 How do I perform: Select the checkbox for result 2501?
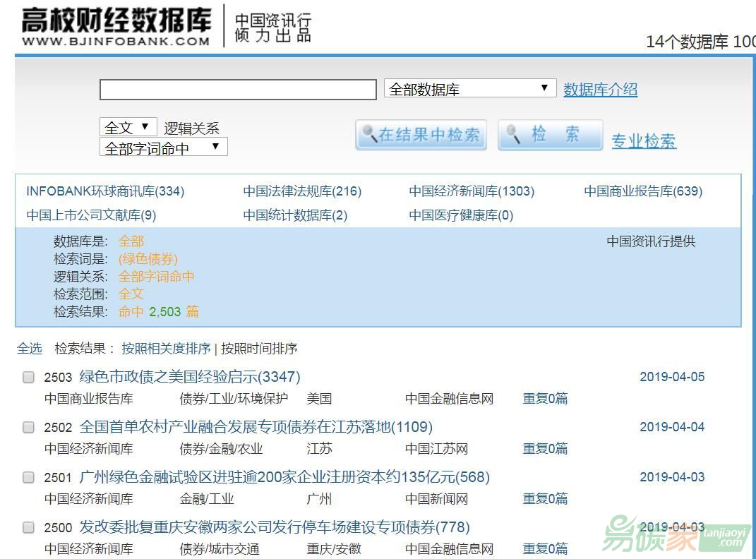point(28,477)
